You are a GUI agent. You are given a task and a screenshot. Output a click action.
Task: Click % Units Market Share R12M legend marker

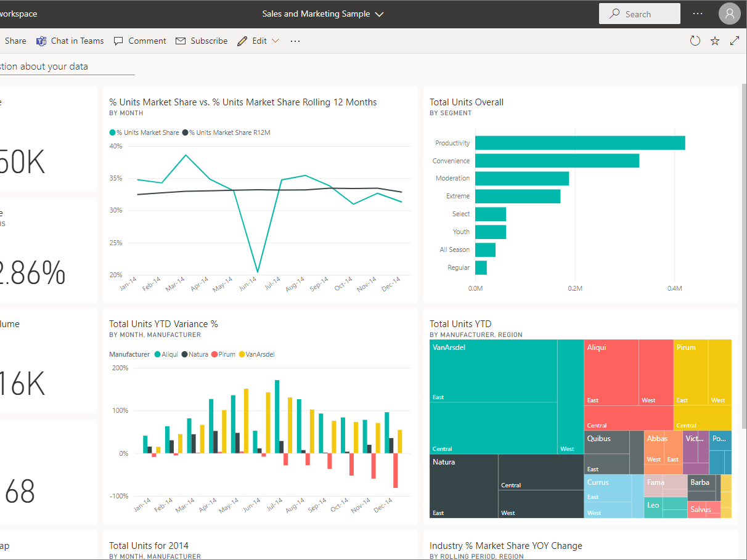pyautogui.click(x=185, y=132)
